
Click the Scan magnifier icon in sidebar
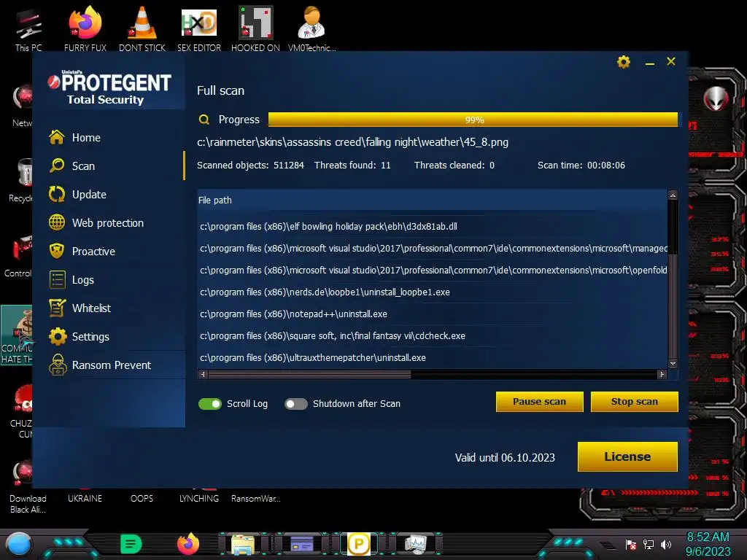(57, 166)
